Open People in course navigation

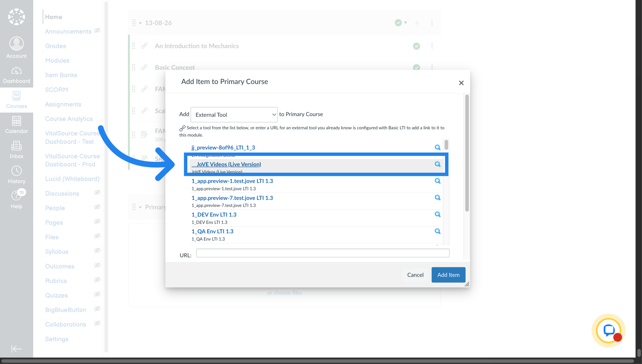tap(55, 208)
